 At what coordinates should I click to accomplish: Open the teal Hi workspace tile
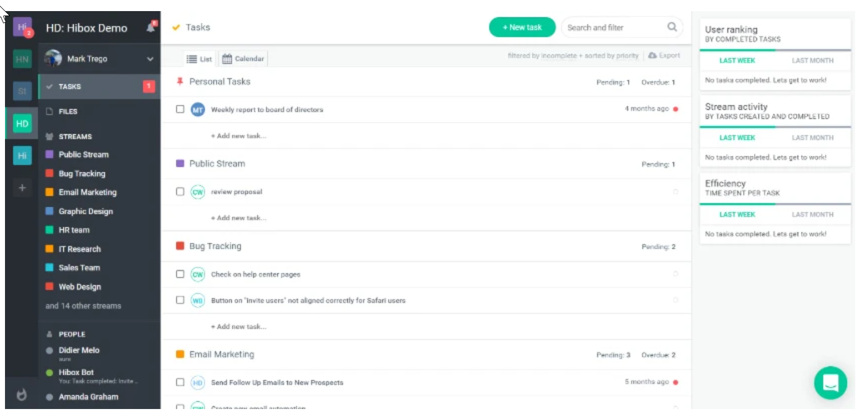pos(22,156)
